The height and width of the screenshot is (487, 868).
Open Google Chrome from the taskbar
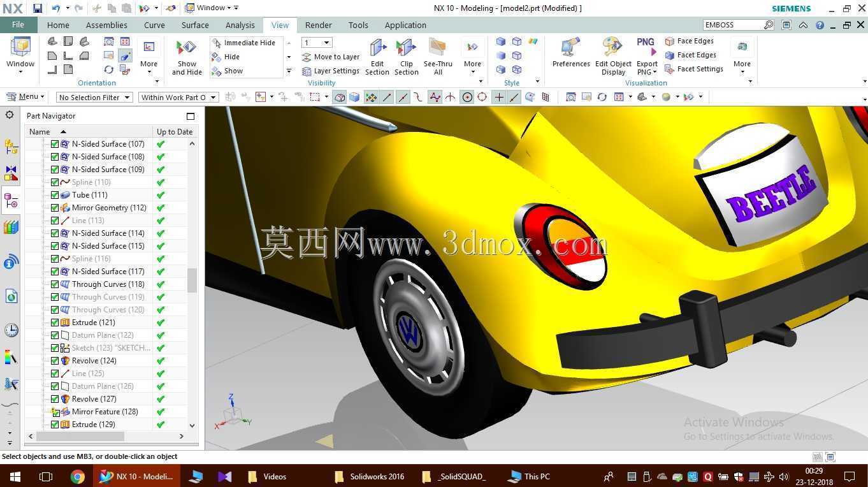pyautogui.click(x=77, y=476)
